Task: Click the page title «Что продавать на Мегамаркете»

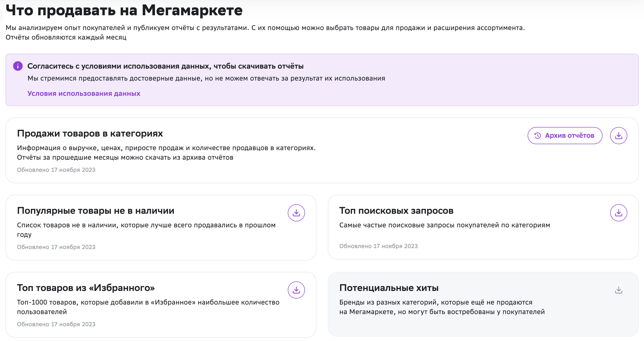Action: click(x=124, y=10)
